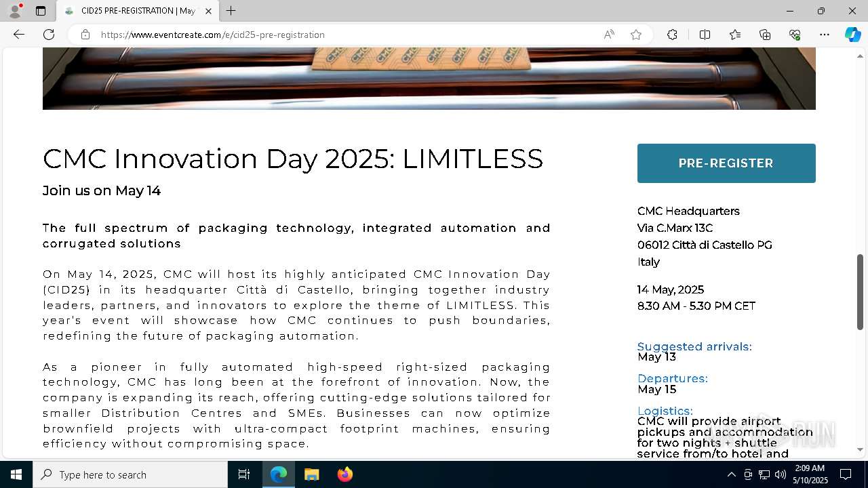Open the tab actions menu icon
This screenshot has width=868, height=488.
pyautogui.click(x=41, y=11)
